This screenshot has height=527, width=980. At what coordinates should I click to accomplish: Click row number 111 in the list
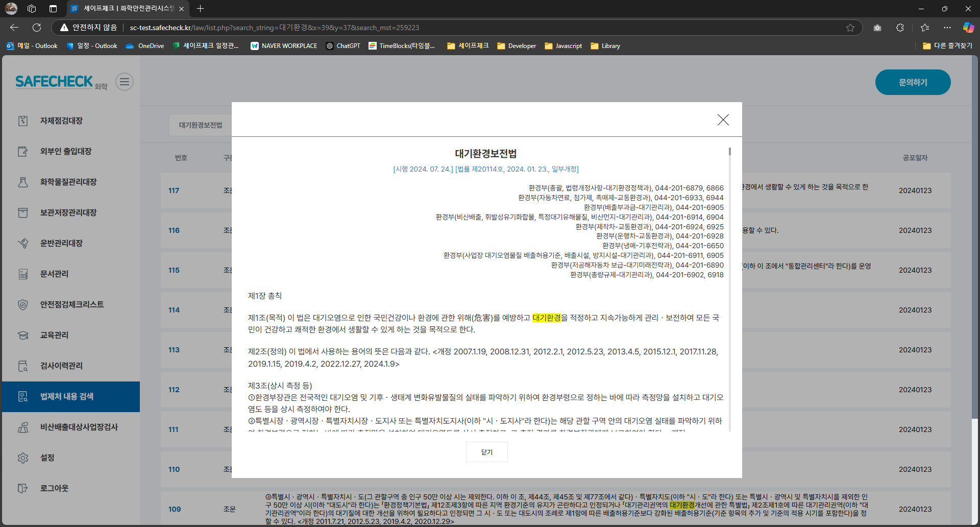(174, 429)
